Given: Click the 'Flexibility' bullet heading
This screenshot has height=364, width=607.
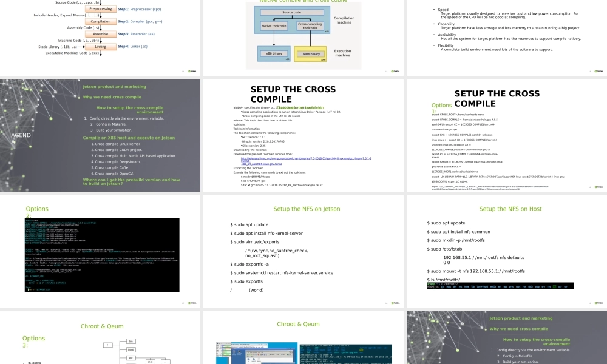Looking at the screenshot, I should point(446,45).
